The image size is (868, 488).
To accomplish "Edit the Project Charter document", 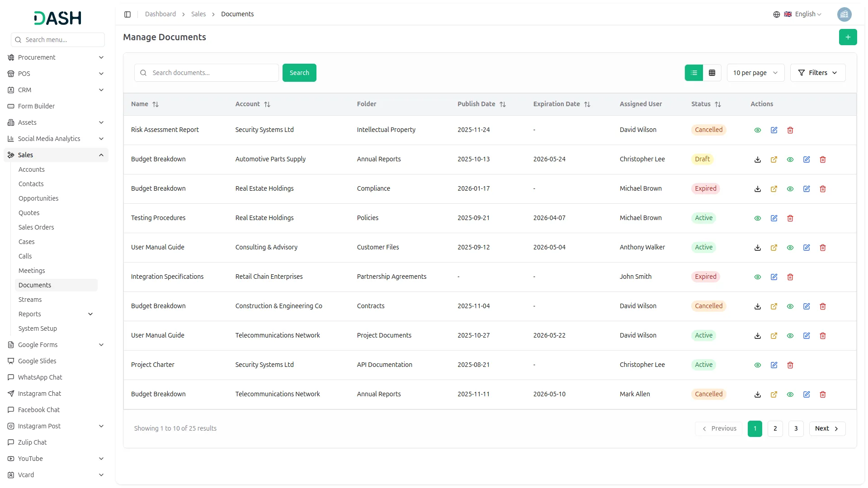I will coord(774,365).
